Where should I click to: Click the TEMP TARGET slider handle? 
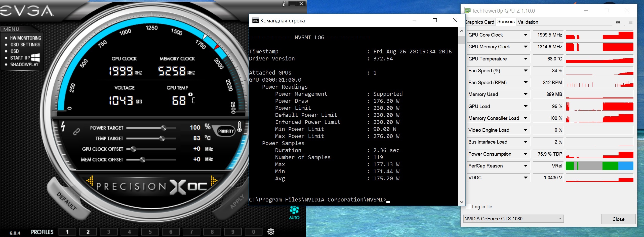point(162,138)
